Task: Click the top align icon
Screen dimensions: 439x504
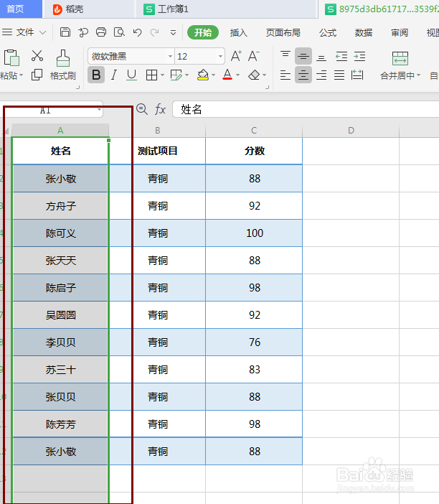Action: click(285, 55)
